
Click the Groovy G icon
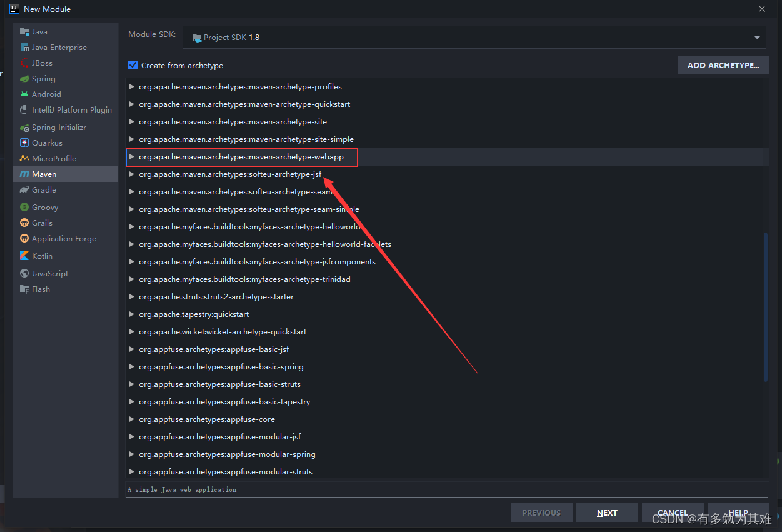click(24, 208)
